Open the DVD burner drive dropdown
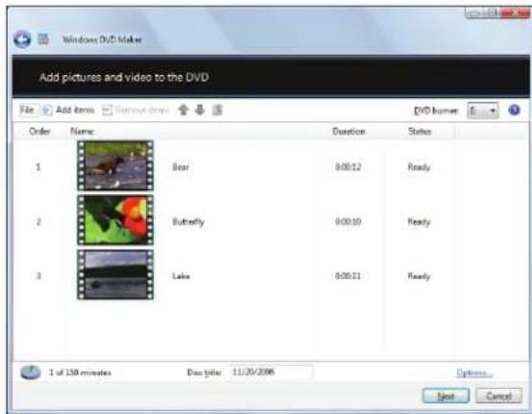 click(483, 110)
